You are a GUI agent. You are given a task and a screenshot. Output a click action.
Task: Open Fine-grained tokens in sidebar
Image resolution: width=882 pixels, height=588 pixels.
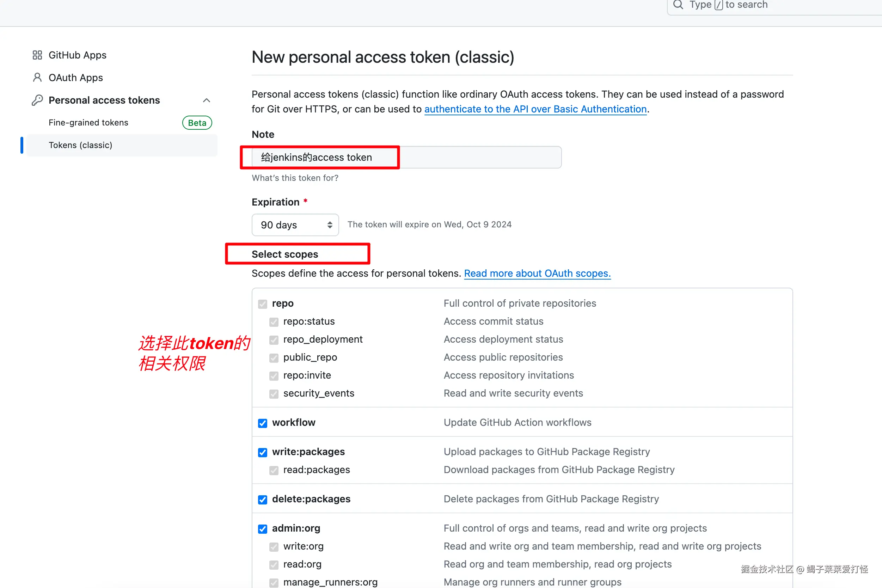88,123
